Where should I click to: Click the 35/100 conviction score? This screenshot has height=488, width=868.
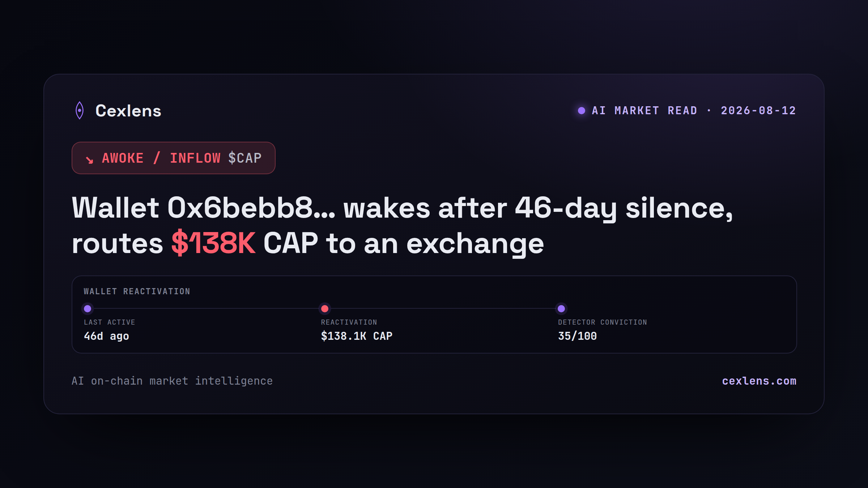click(x=577, y=336)
